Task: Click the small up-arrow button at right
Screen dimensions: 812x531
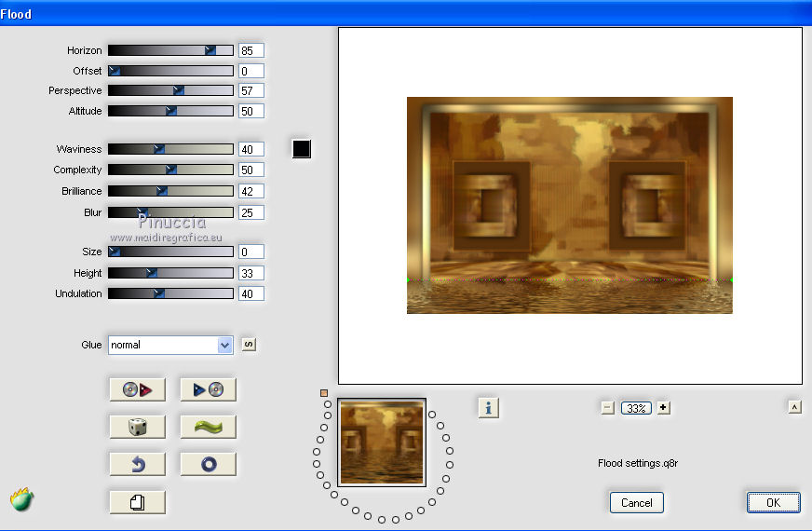Action: [x=794, y=407]
